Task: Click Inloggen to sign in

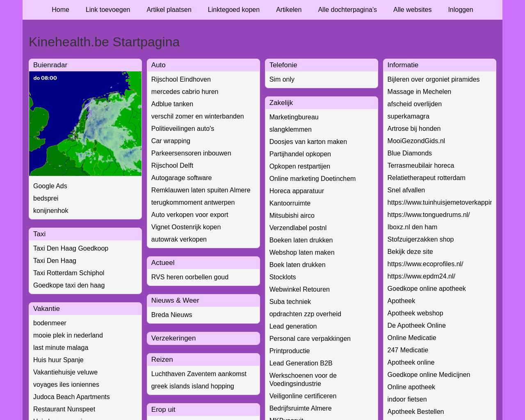Action: click(461, 10)
